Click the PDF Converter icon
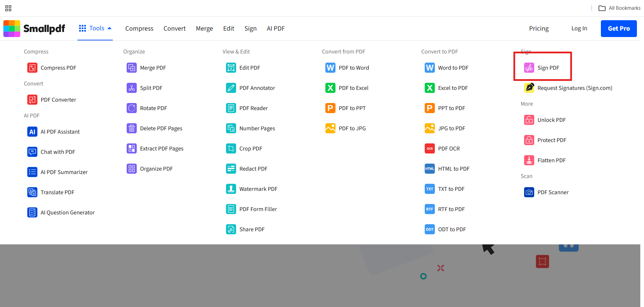Viewport: 644px width, 307px height. tap(32, 100)
